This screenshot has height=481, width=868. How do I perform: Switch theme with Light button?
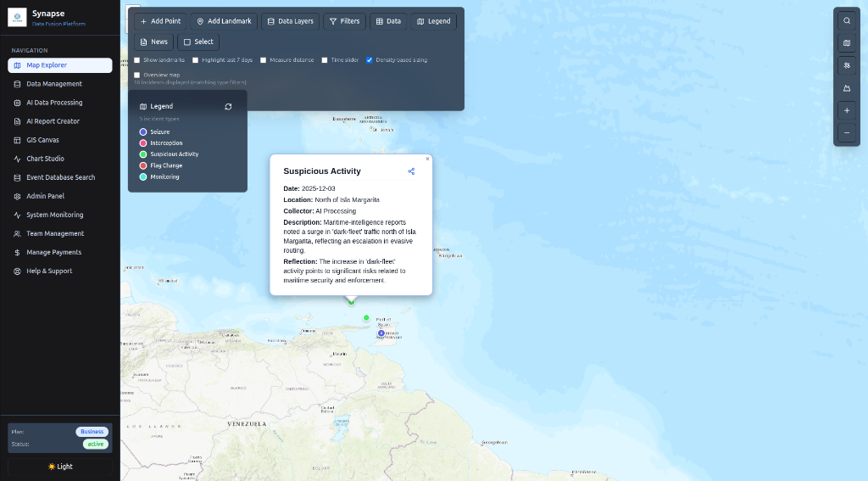[60, 467]
